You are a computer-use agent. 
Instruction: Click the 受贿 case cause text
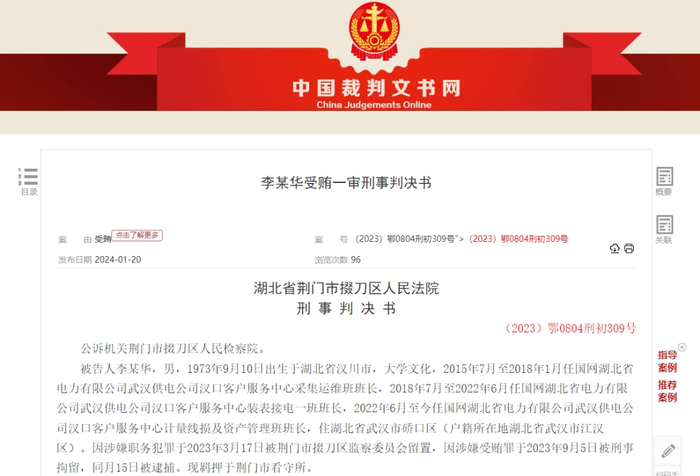[103, 239]
